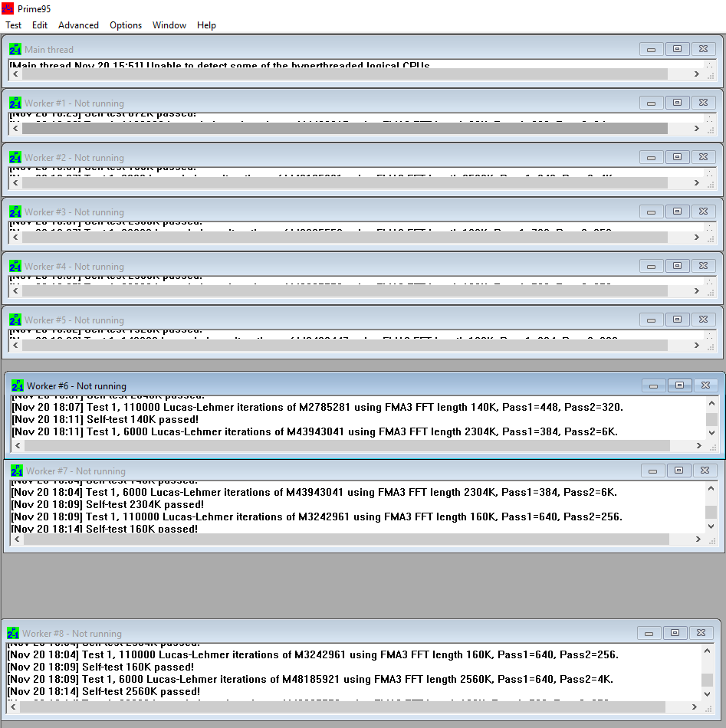Close the Worker #5 window
Viewport: 726px width, 728px height.
tap(703, 320)
